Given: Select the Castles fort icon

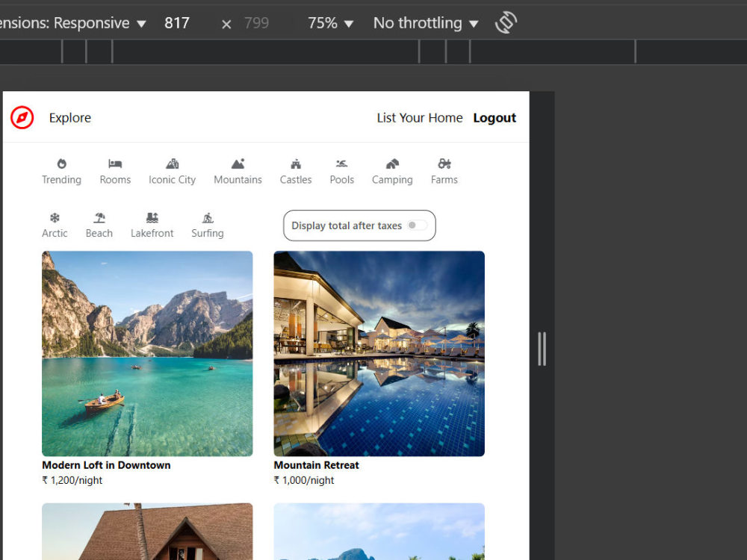Looking at the screenshot, I should (296, 164).
